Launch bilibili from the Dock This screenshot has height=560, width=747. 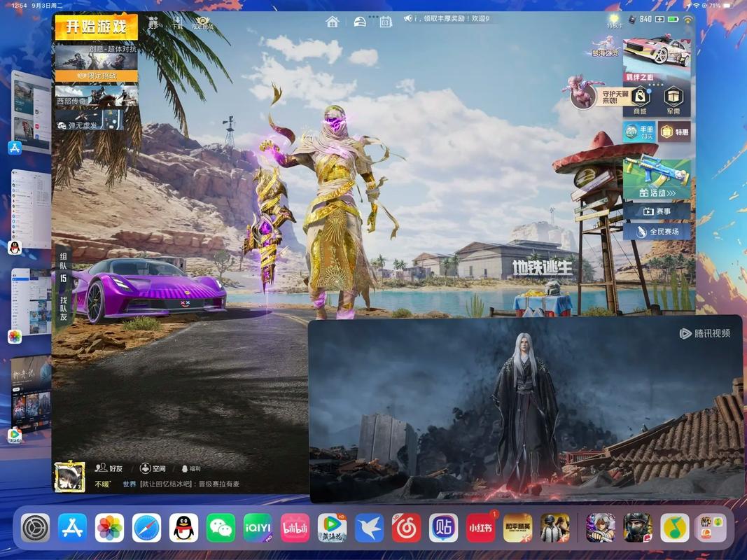(295, 528)
